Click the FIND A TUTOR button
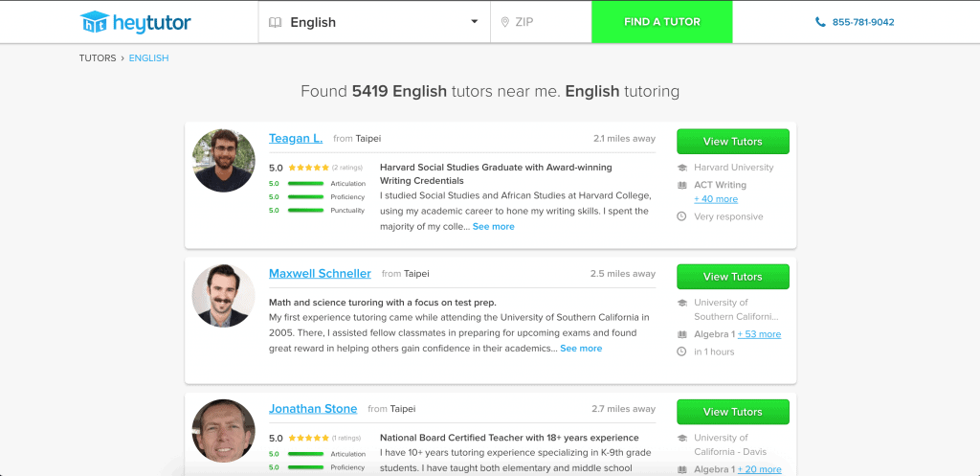This screenshot has width=980, height=476. click(662, 22)
